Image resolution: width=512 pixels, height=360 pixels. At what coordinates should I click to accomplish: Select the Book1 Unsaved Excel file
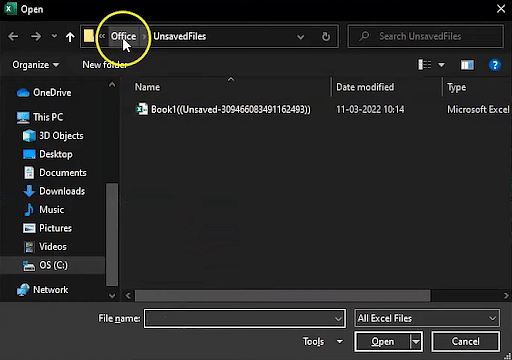pos(223,109)
